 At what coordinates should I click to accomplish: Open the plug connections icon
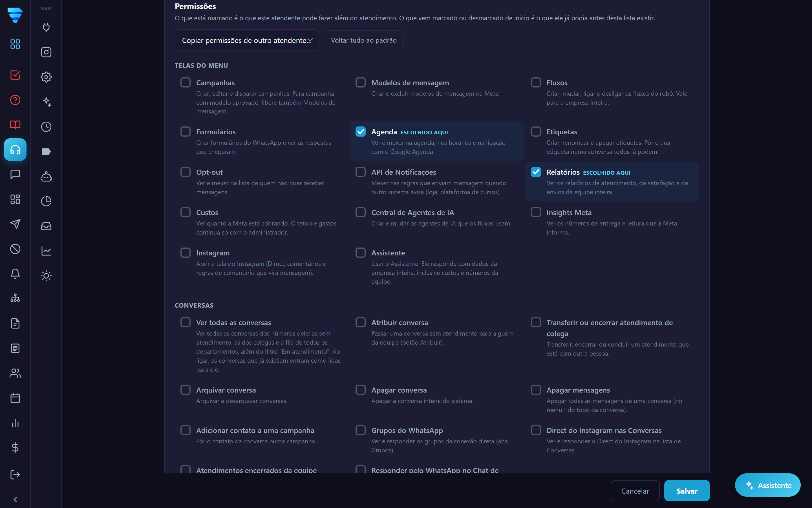click(x=46, y=27)
